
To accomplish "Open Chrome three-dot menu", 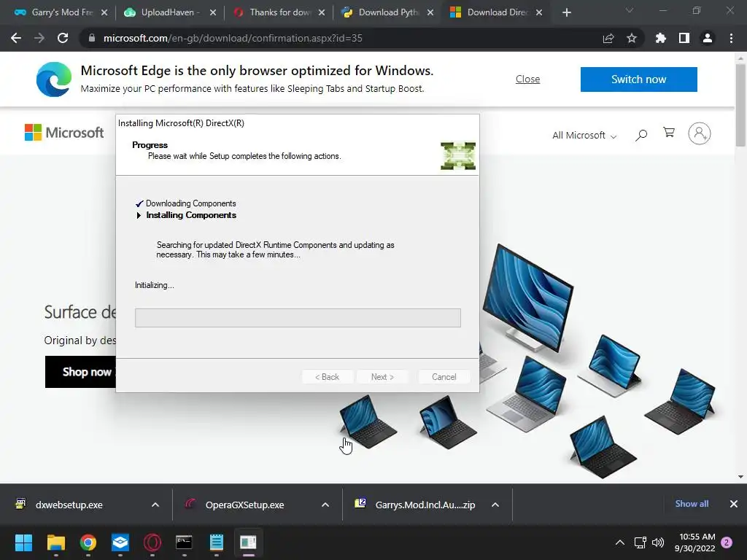I will click(731, 38).
